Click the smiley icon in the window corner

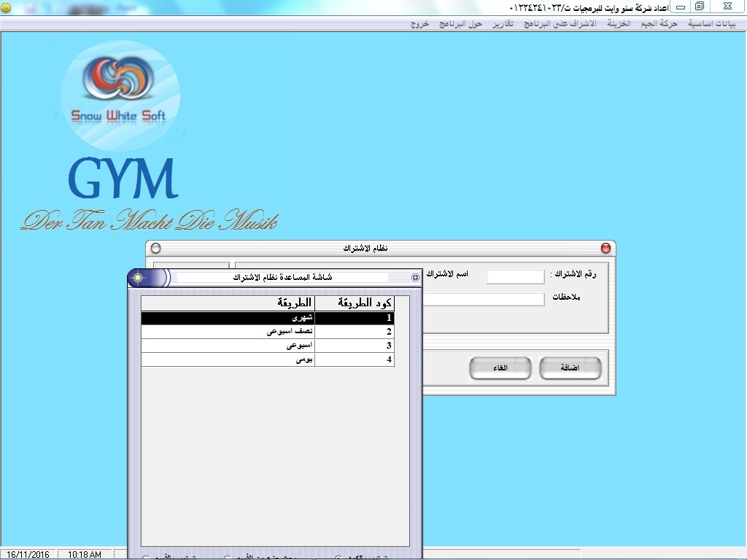click(x=6, y=7)
